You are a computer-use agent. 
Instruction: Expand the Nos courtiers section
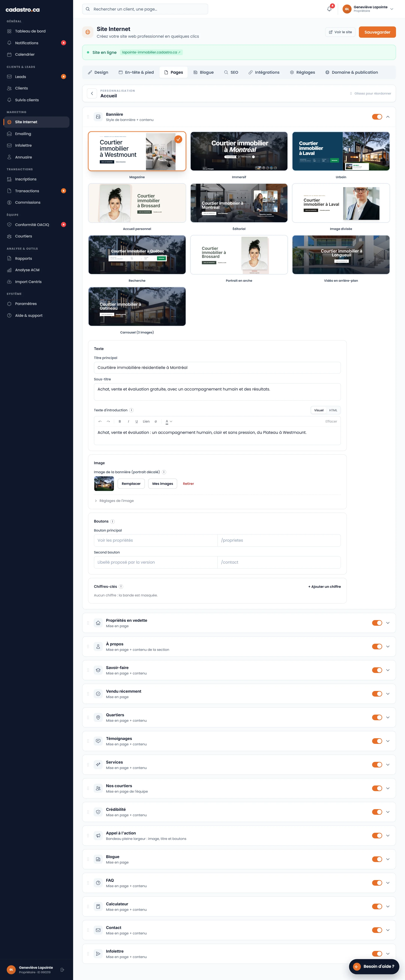388,788
